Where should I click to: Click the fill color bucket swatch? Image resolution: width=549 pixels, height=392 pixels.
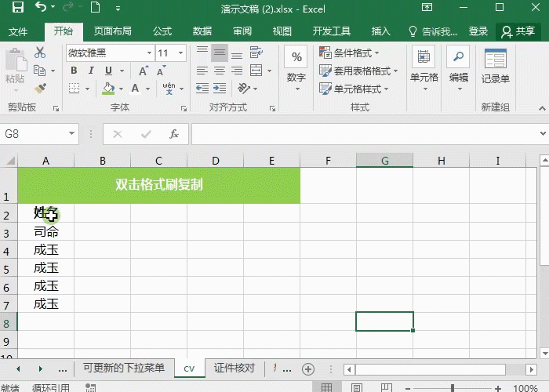[x=108, y=89]
